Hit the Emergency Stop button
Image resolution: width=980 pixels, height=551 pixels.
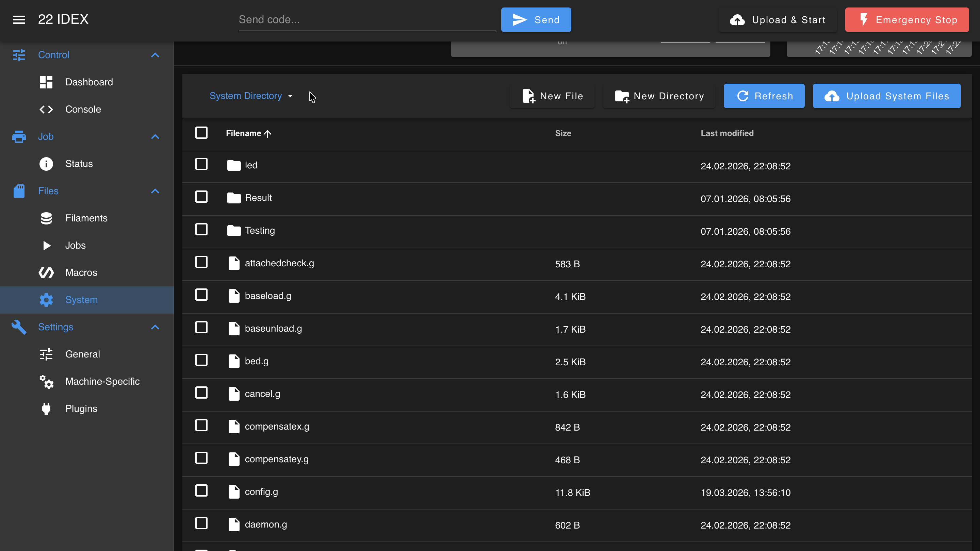tap(907, 20)
